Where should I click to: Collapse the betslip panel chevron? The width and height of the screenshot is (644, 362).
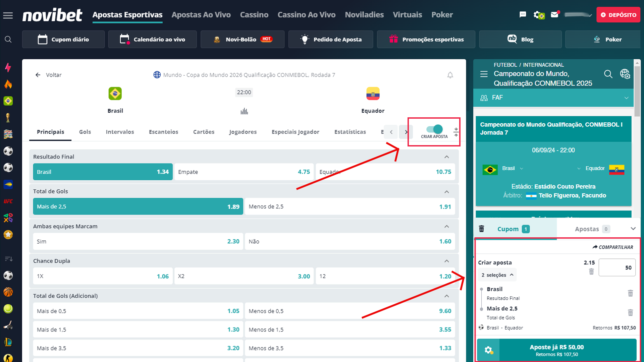(x=633, y=229)
